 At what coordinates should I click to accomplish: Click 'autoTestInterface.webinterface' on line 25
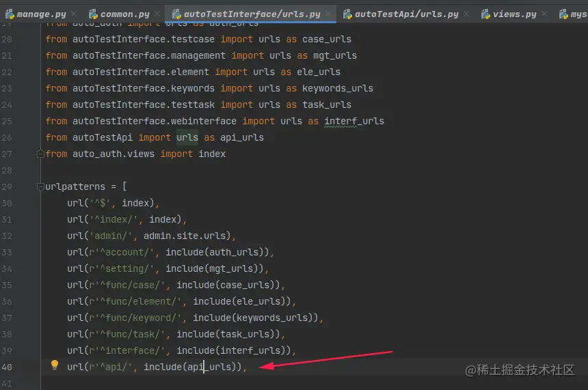[x=154, y=122]
